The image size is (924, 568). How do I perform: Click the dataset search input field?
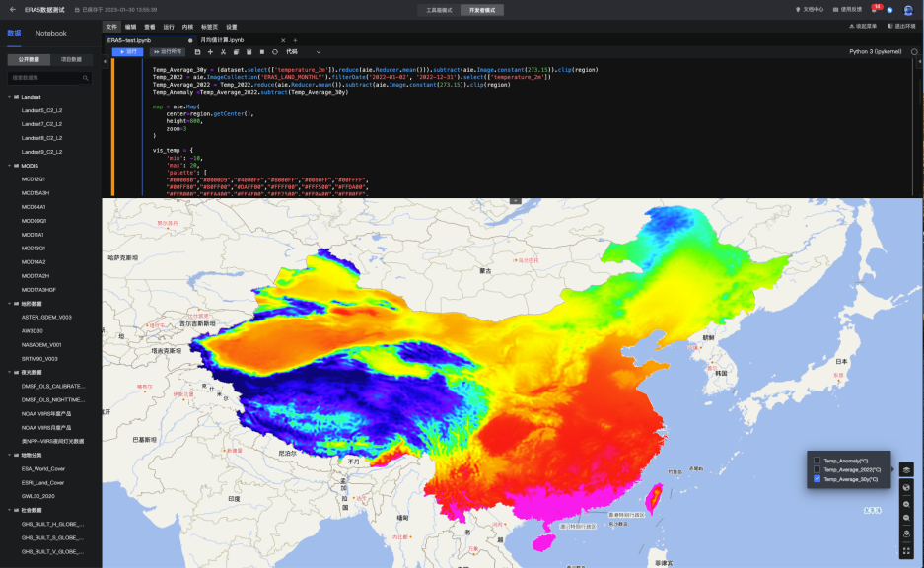click(x=44, y=77)
